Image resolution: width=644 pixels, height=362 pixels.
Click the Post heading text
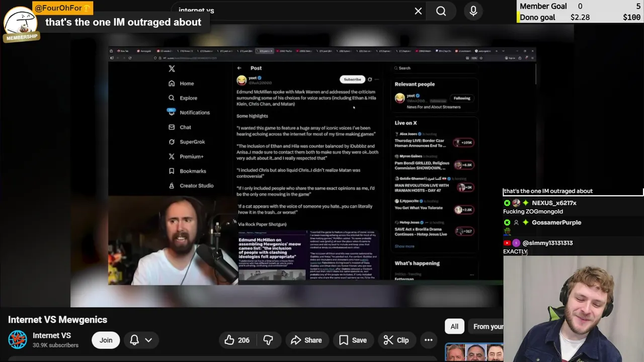click(x=256, y=68)
